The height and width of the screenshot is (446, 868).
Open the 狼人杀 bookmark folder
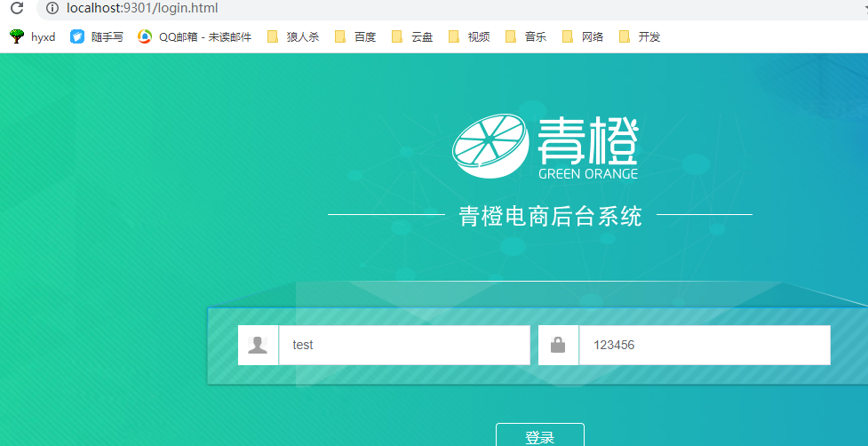tap(293, 37)
